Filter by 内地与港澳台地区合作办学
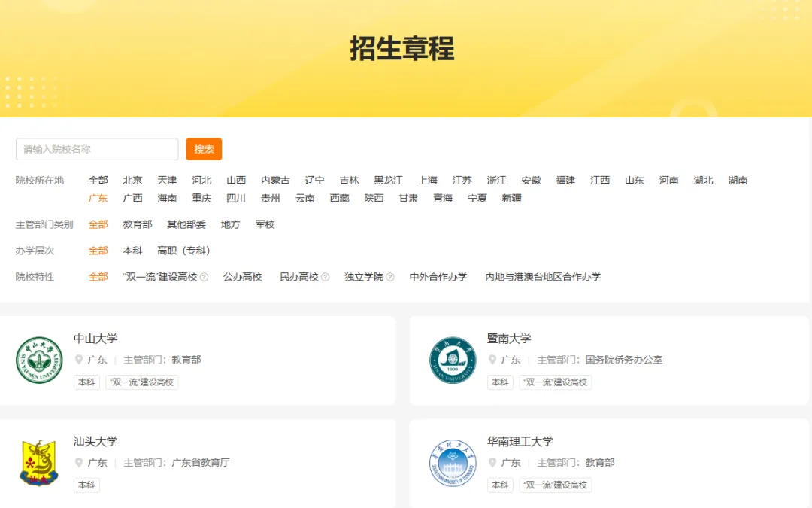 coord(544,277)
